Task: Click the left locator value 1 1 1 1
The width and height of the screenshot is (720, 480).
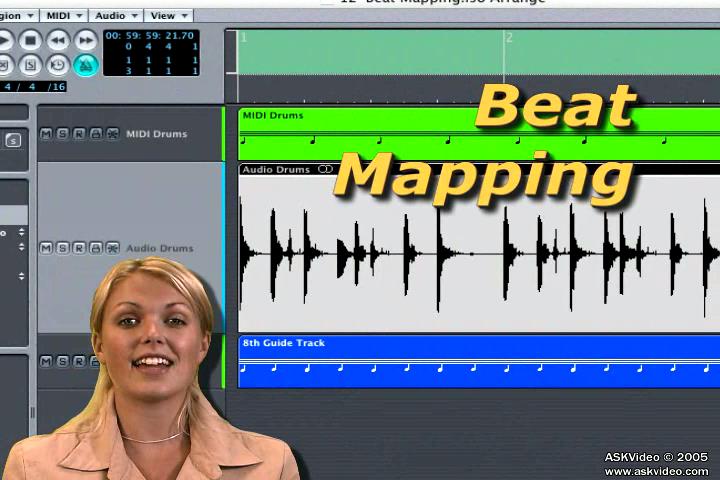Action: [x=162, y=60]
